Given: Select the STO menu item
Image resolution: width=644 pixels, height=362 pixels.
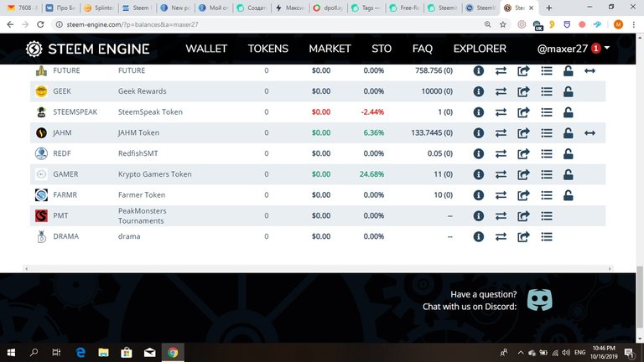Looking at the screenshot, I should (x=382, y=49).
